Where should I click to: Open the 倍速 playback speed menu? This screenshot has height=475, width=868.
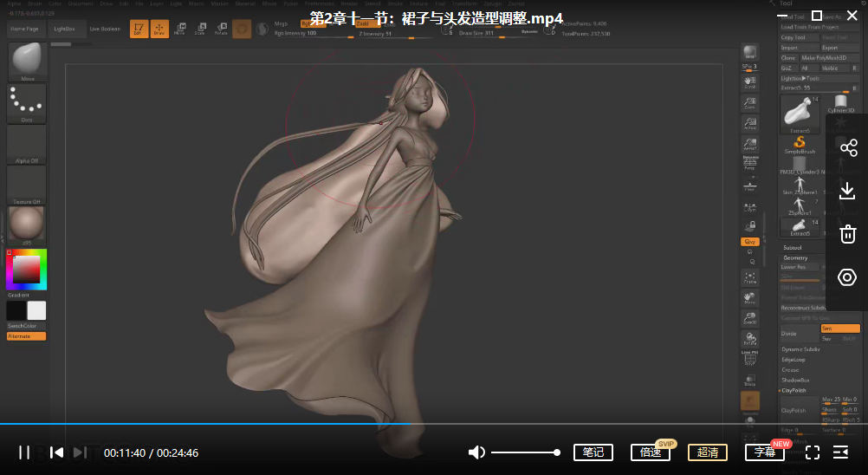pos(651,452)
